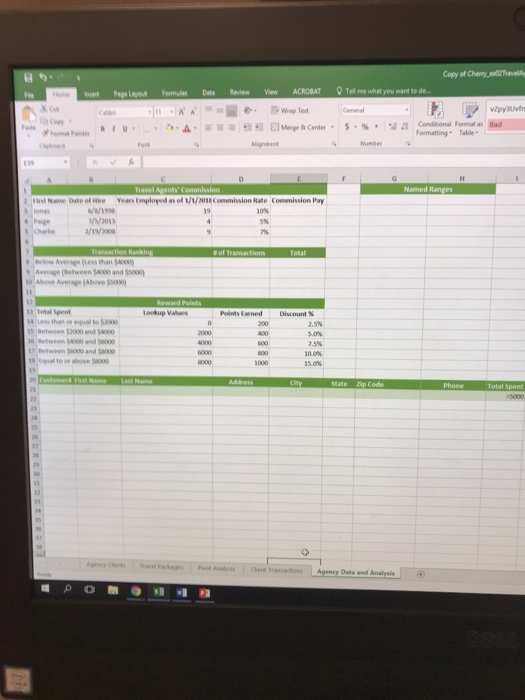Image resolution: width=525 pixels, height=700 pixels.
Task: Open Conditional Formatting menu
Action: [434, 118]
